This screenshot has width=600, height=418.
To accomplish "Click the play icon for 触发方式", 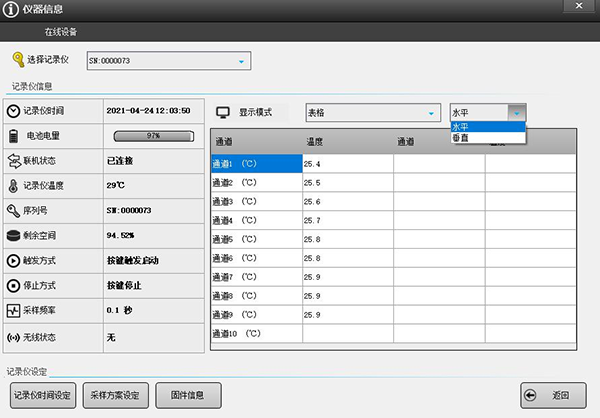I will pyautogui.click(x=13, y=261).
